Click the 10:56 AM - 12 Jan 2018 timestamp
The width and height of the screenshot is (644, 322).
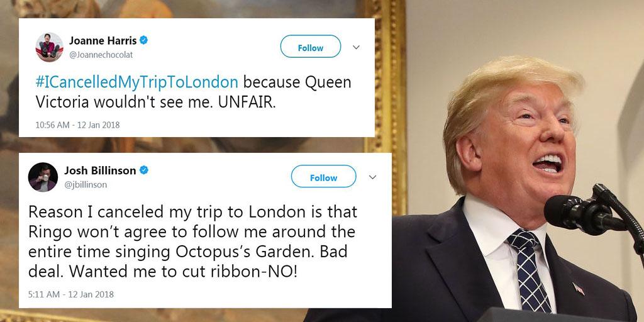click(x=77, y=125)
